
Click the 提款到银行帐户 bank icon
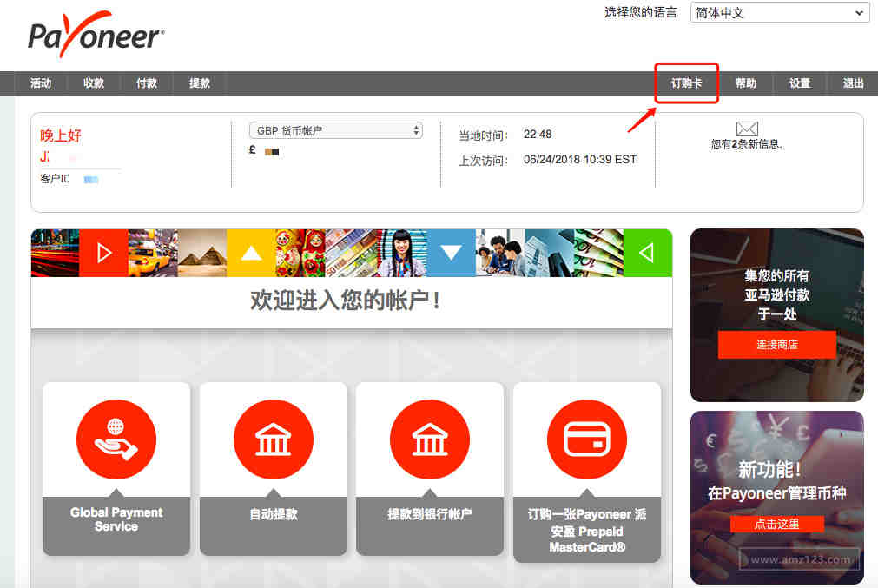tap(430, 439)
